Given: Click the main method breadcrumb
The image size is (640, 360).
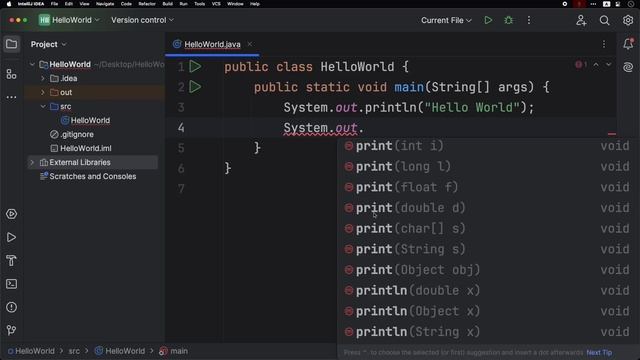Looking at the screenshot, I should point(174,351).
